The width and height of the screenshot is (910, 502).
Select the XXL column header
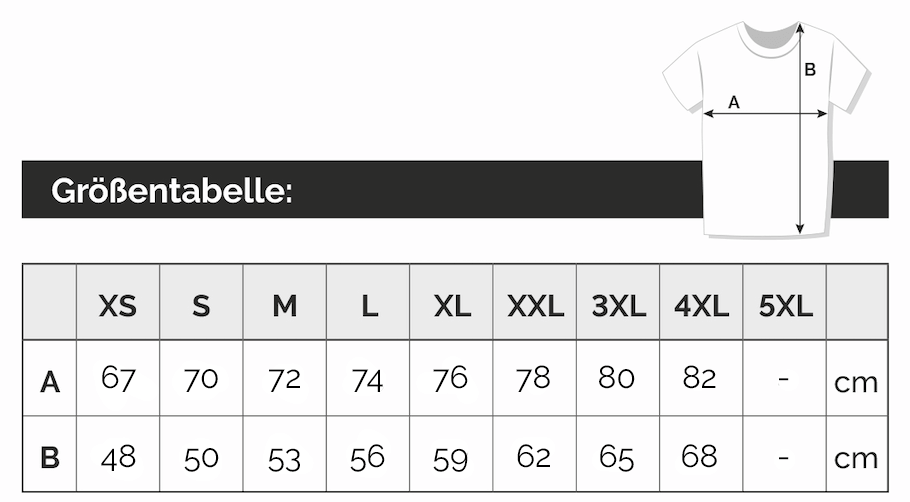click(535, 305)
